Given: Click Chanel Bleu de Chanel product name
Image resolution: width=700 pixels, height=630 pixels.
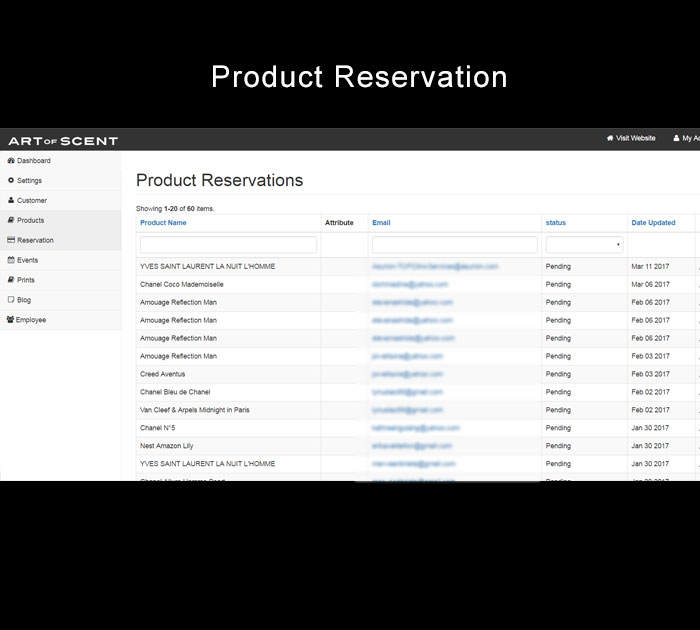Looking at the screenshot, I should (175, 392).
